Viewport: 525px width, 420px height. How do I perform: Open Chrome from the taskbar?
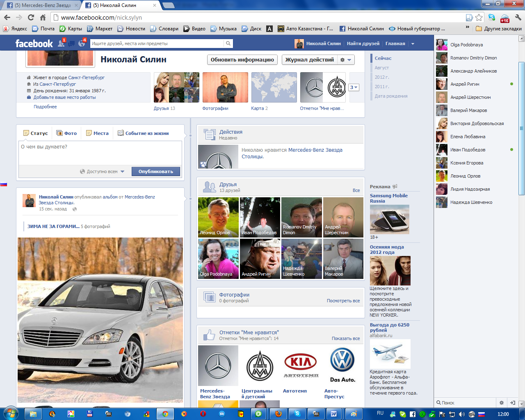[165, 414]
